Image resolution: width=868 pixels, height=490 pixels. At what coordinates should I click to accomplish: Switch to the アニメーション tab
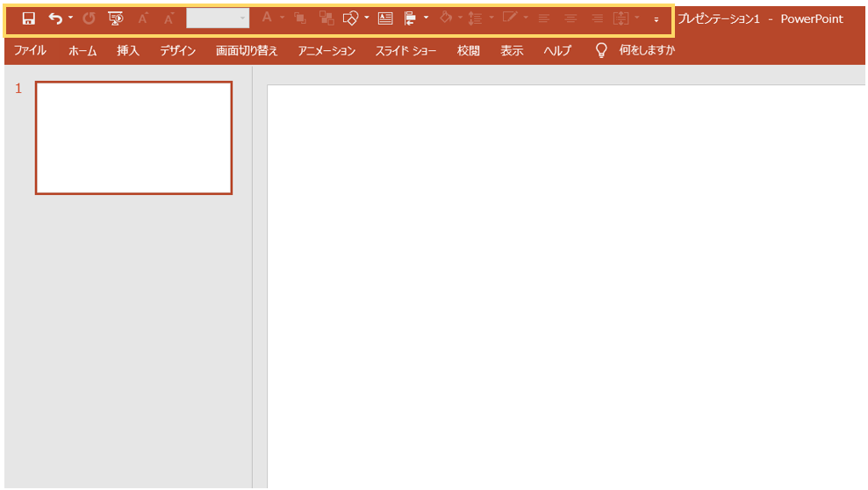click(326, 51)
